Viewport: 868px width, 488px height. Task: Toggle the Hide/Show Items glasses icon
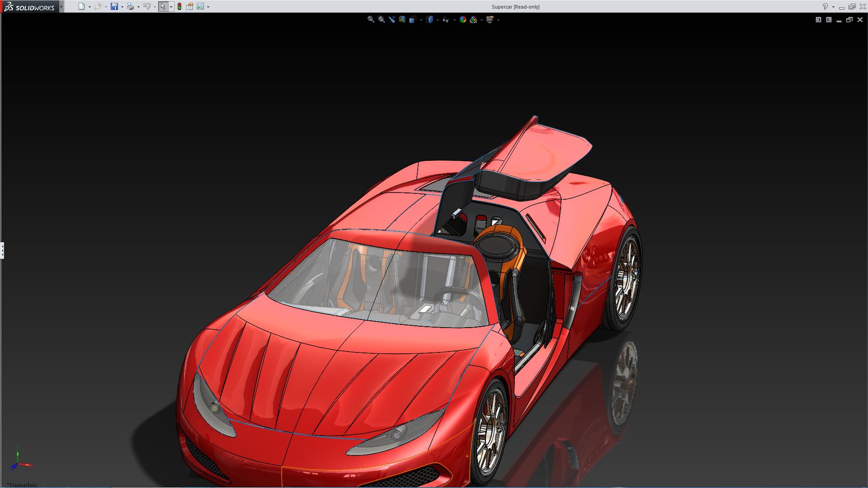(x=446, y=19)
